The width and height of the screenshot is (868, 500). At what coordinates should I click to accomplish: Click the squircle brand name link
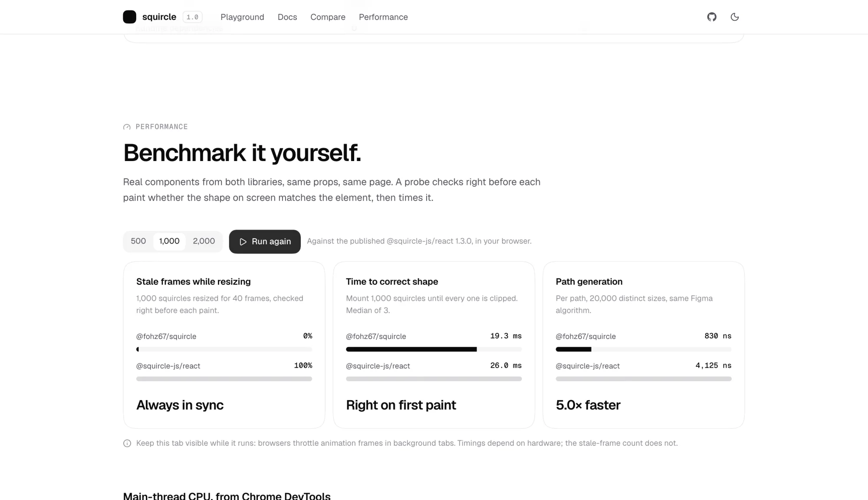coord(159,17)
